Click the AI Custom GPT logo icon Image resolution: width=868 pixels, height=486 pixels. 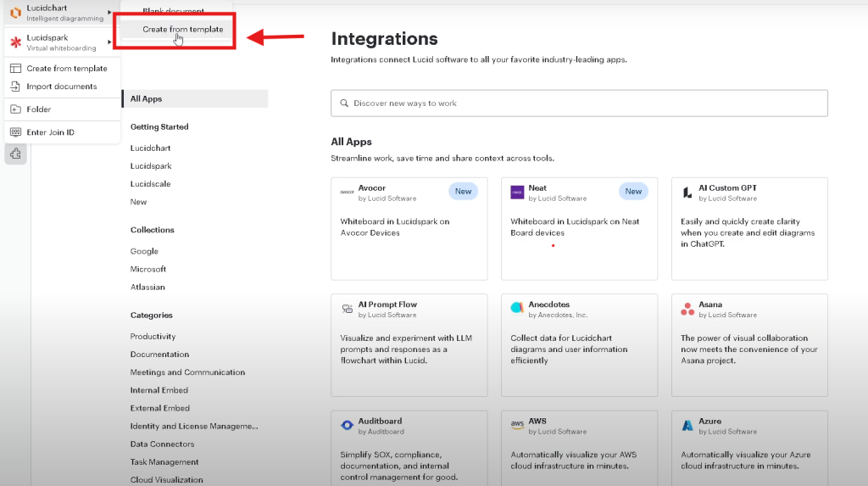[x=687, y=193]
